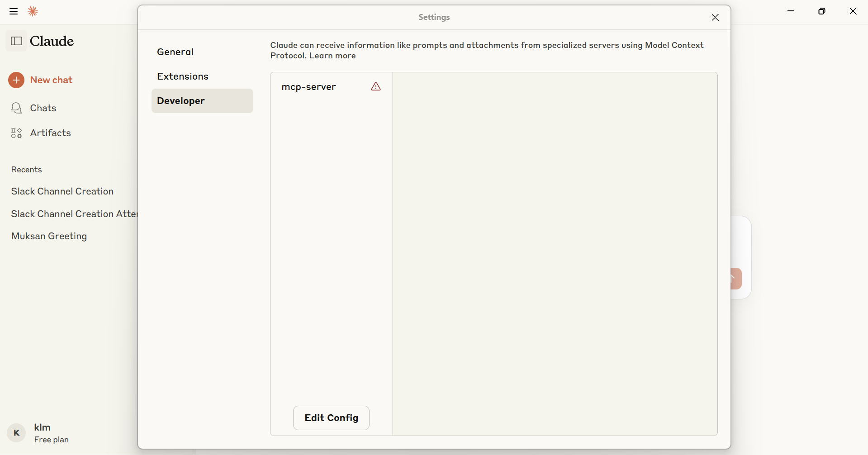Open the hamburger menu icon
This screenshot has height=455, width=868.
pos(14,11)
